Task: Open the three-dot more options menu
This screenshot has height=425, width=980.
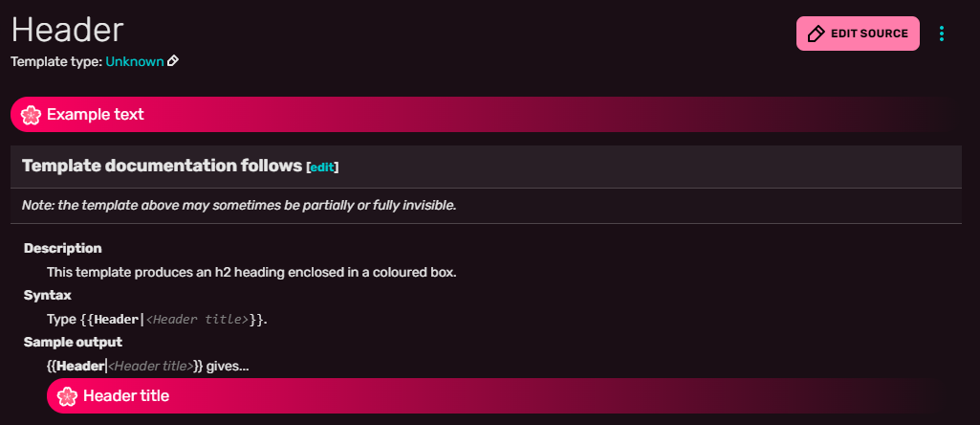Action: (942, 34)
